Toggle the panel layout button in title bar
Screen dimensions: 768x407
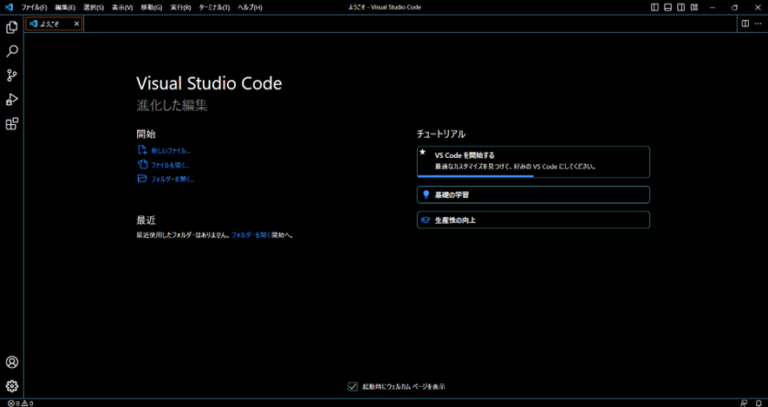pyautogui.click(x=668, y=7)
